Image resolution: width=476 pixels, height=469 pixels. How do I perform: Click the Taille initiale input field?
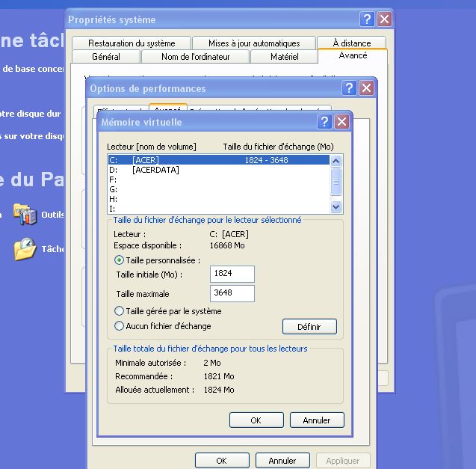pos(232,274)
